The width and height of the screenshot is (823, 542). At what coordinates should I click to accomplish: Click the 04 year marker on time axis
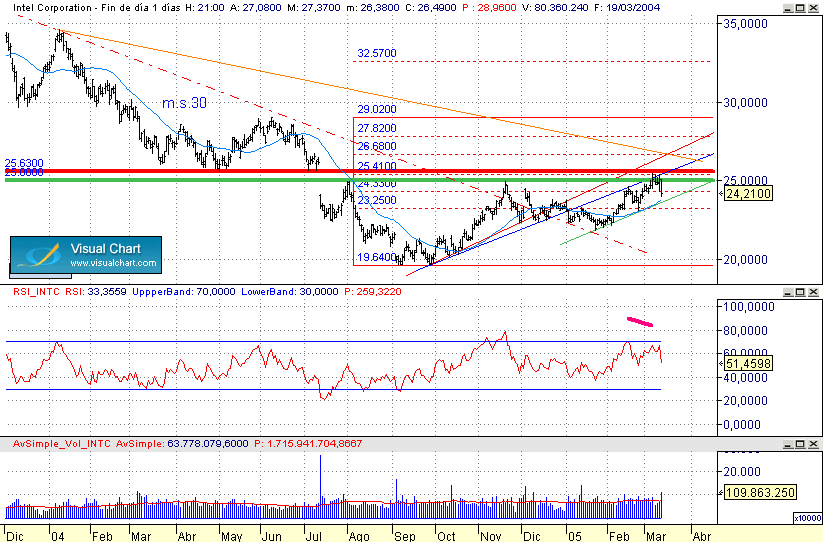tap(57, 536)
